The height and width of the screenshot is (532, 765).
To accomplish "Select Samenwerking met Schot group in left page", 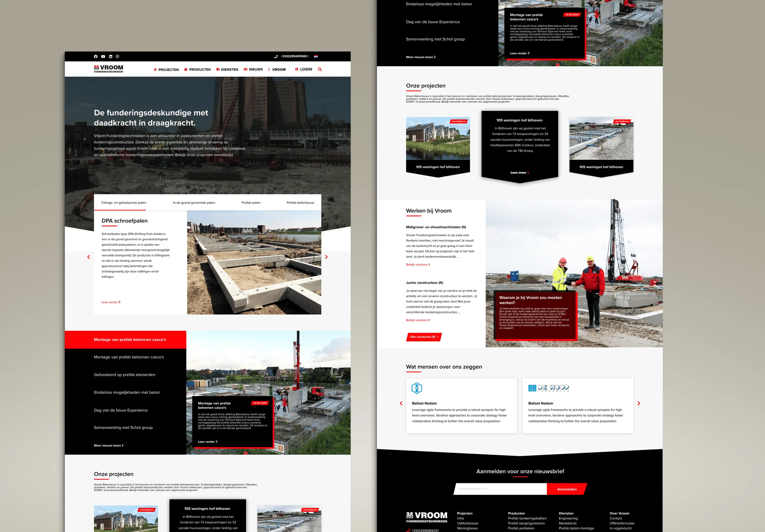I will [x=123, y=427].
